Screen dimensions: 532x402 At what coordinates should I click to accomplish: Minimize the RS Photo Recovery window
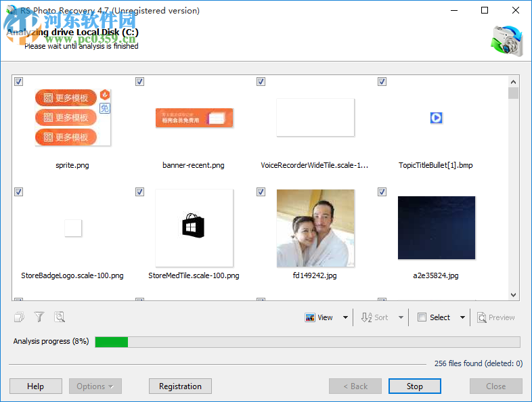tap(454, 10)
